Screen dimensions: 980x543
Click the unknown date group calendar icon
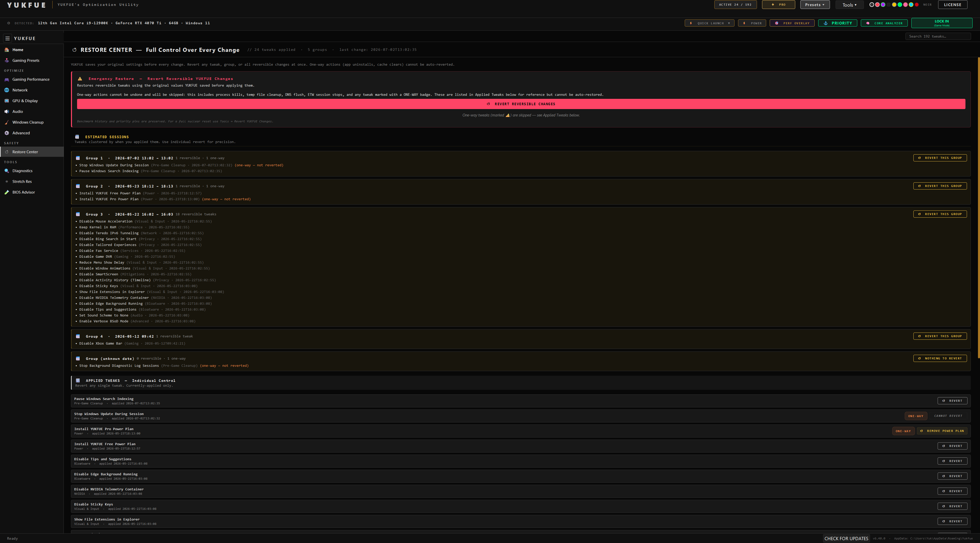point(78,358)
